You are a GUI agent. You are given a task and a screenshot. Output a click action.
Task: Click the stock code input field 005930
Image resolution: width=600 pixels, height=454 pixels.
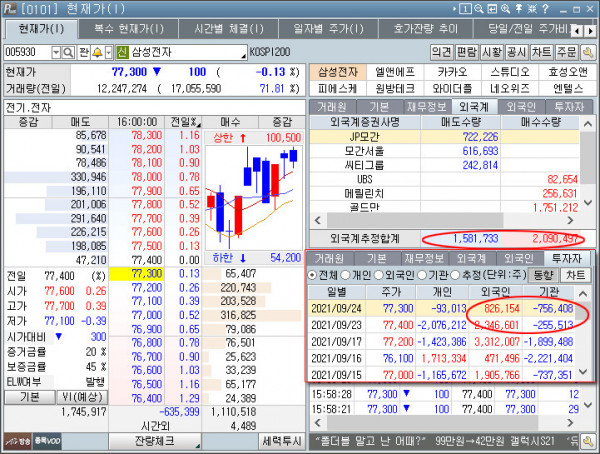28,52
